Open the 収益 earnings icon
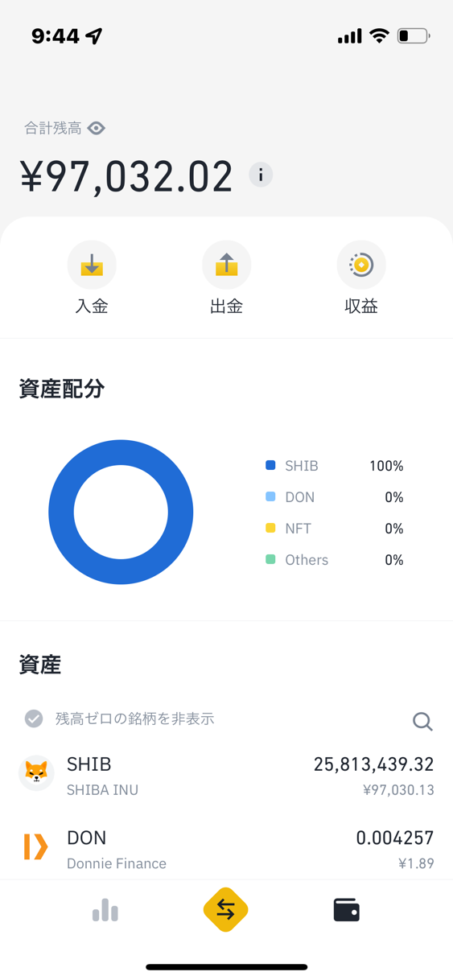This screenshot has width=453, height=980. [x=361, y=265]
